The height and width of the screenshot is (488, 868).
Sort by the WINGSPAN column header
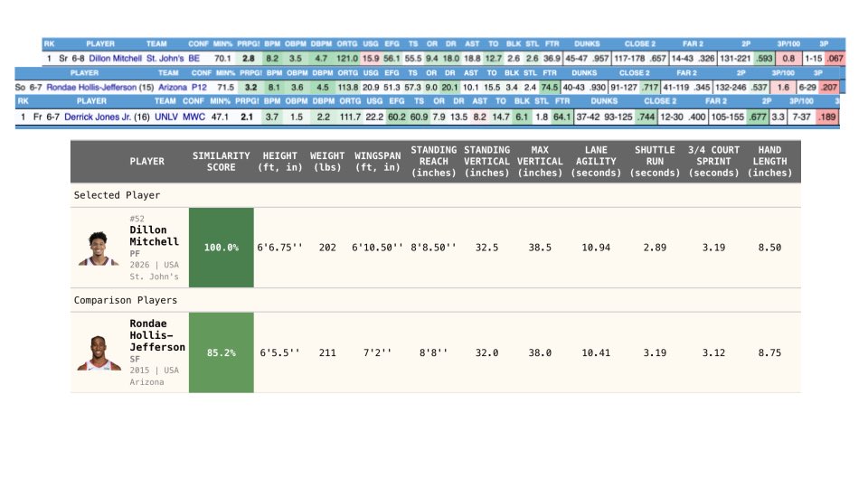click(378, 162)
